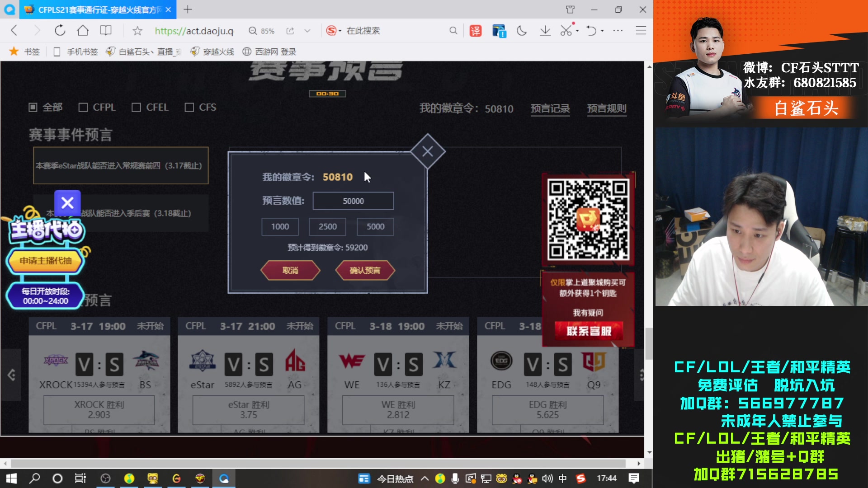Click the 申请主播代抽 button
This screenshot has height=488, width=868.
coord(45,261)
